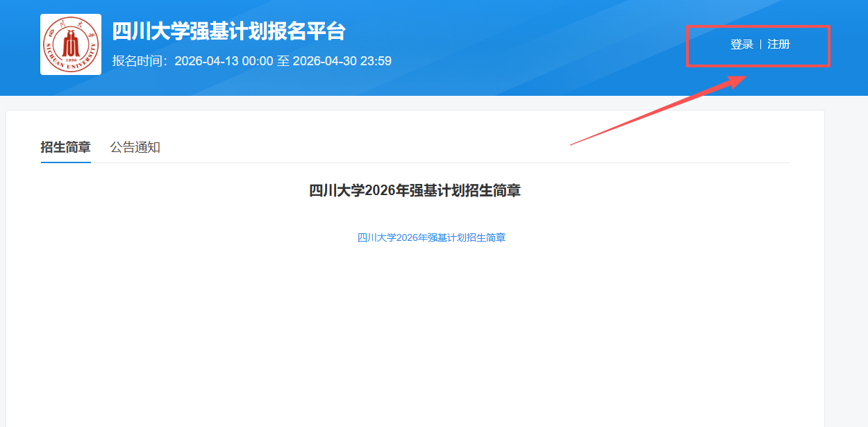
Task: Select the end date 2026-04-30 23:59 text
Action: pyautogui.click(x=342, y=61)
